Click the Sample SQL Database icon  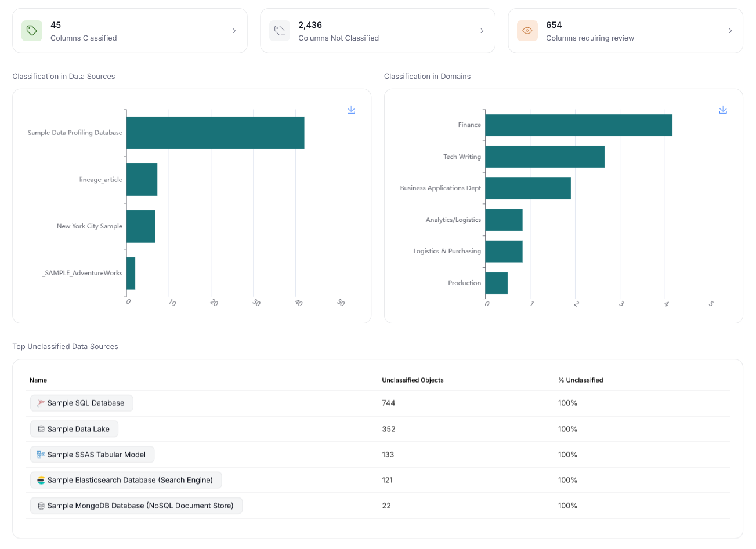pos(41,403)
